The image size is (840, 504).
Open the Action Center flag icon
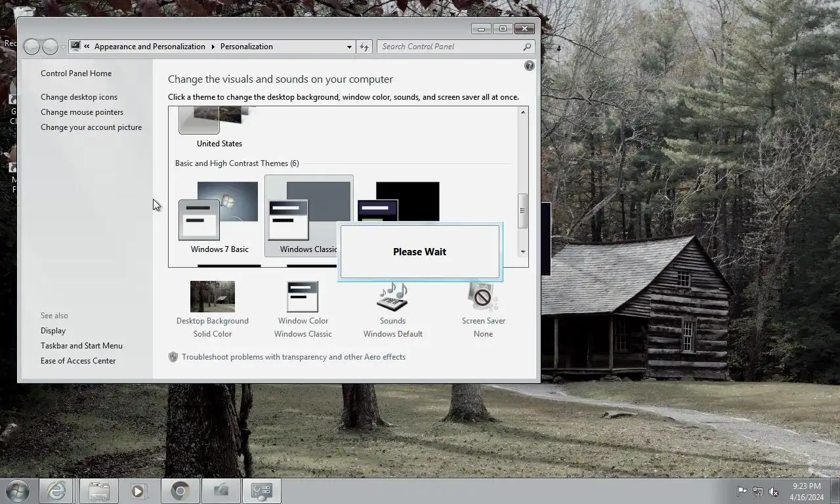742,492
